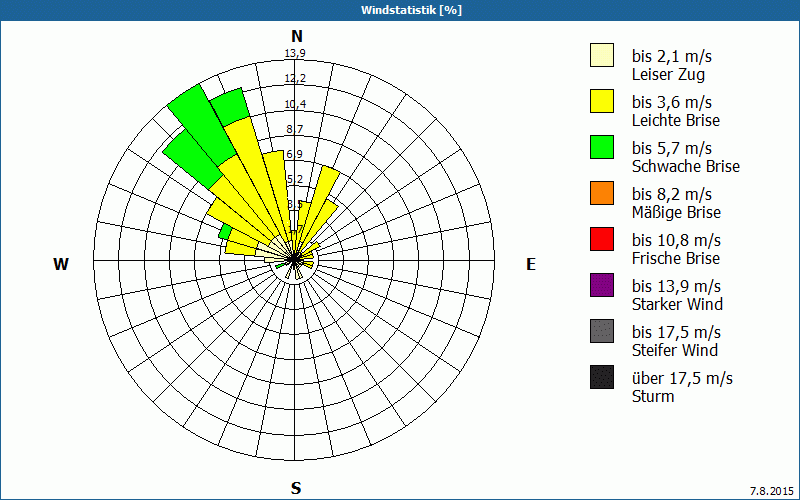Viewport: 800px width, 500px height.
Task: Click 'bis 2,1 m/s' text
Action: (x=671, y=56)
